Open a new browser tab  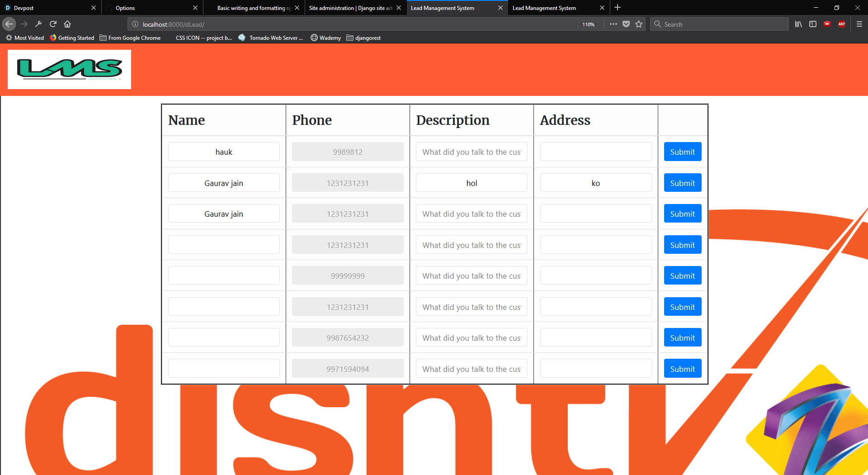618,8
